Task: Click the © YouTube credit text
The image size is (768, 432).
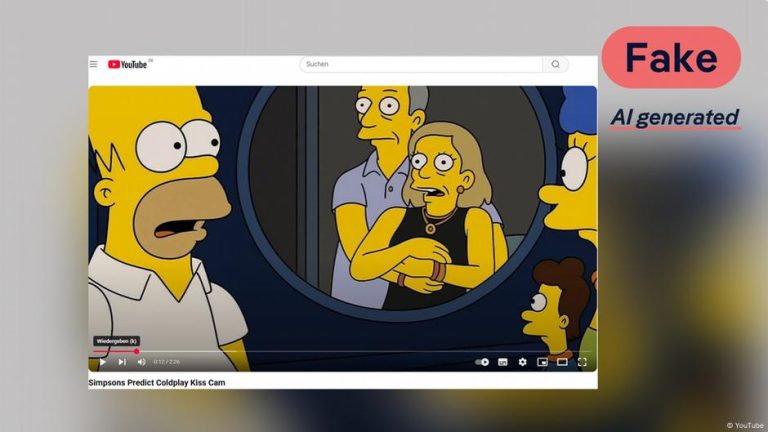Action: tap(743, 425)
